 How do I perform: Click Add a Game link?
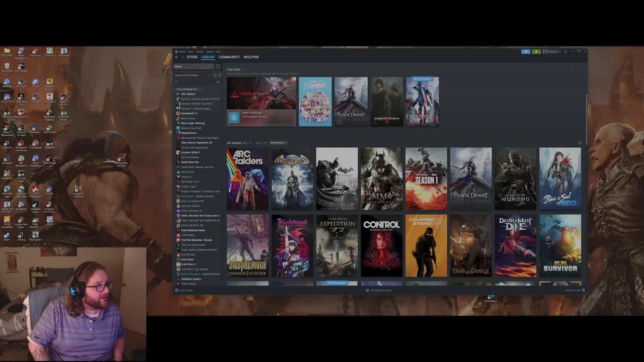[186, 290]
